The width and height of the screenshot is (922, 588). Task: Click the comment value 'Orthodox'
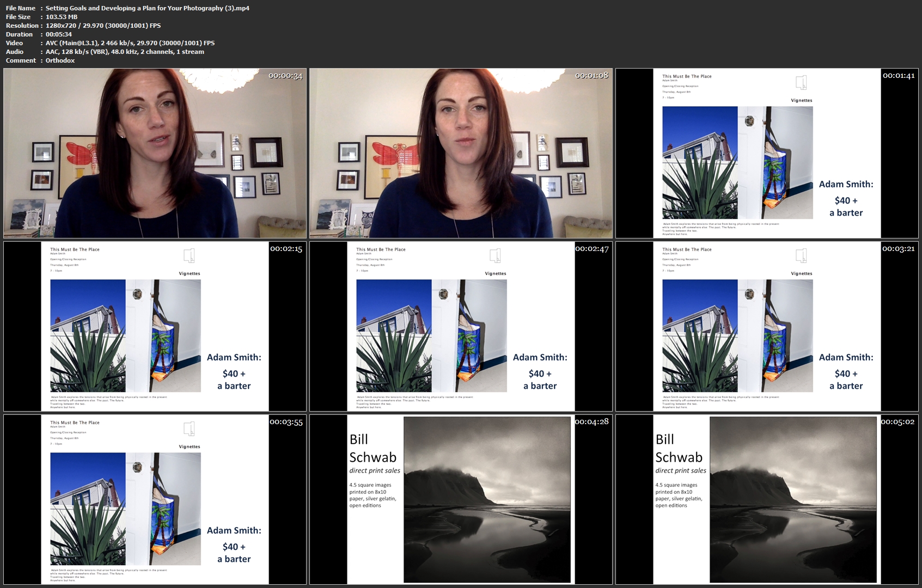click(60, 60)
